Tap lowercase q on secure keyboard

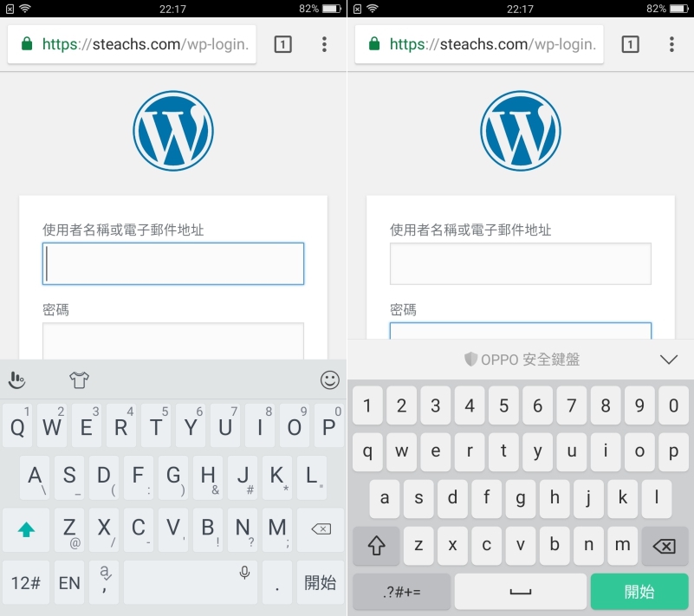click(367, 452)
